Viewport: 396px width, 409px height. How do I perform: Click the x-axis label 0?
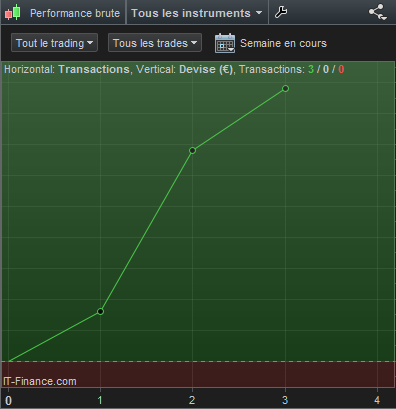coord(8,400)
